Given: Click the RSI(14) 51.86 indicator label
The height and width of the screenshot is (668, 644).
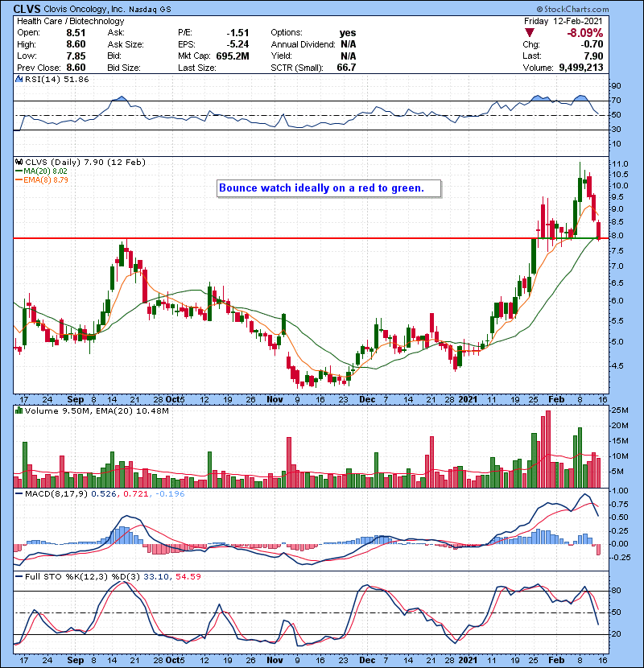Looking at the screenshot, I should 56,79.
